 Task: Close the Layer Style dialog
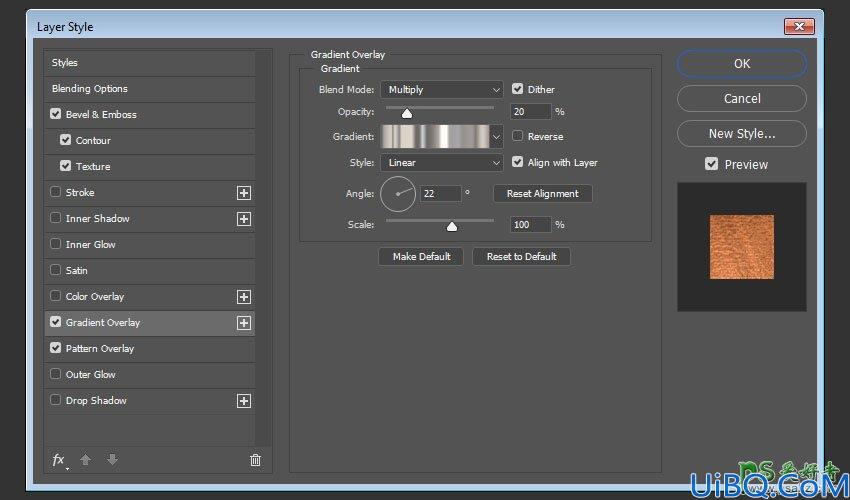tap(799, 26)
